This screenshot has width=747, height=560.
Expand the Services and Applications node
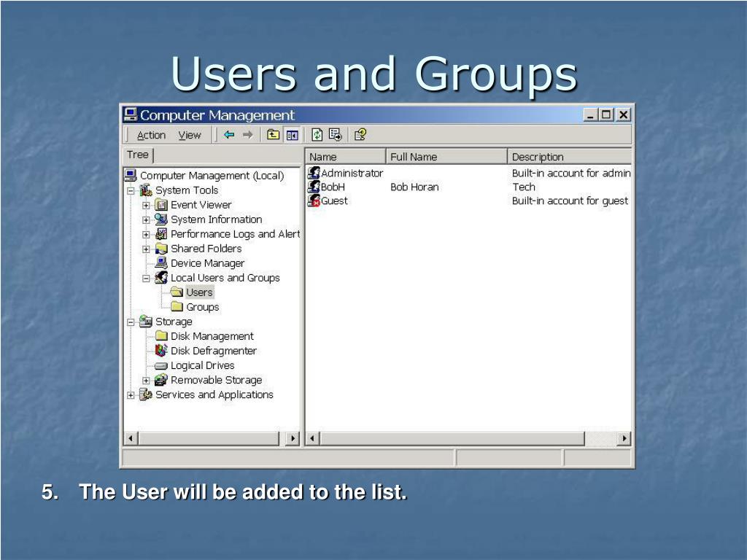click(x=131, y=395)
